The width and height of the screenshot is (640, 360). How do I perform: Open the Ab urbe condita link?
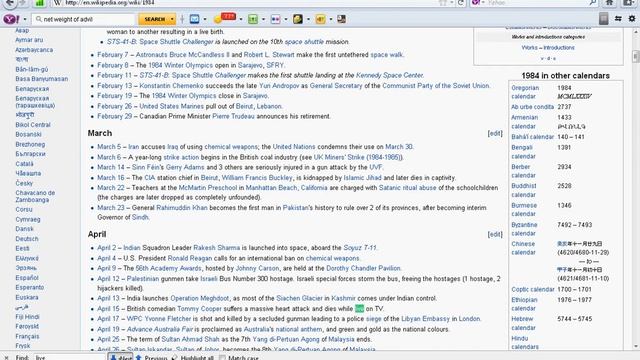(x=532, y=107)
